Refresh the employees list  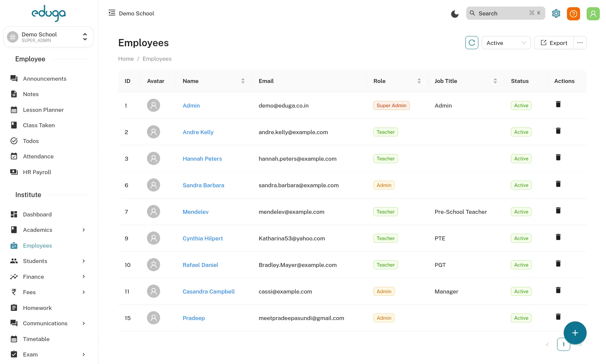pyautogui.click(x=471, y=43)
